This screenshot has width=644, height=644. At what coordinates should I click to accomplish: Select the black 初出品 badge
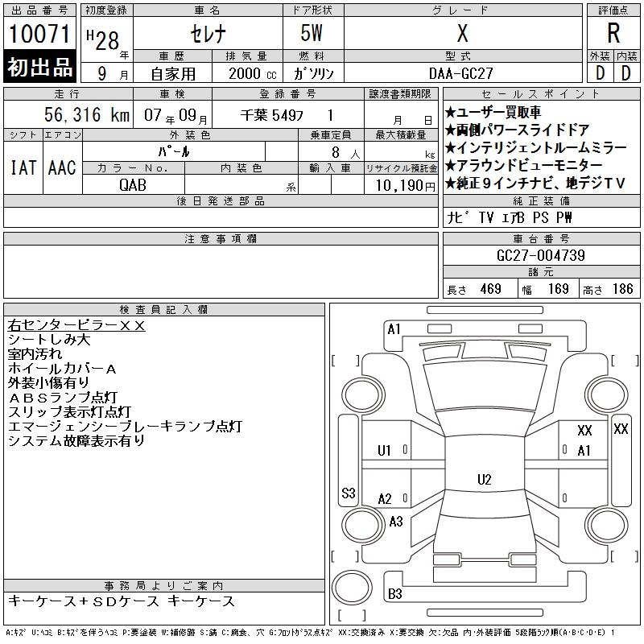[x=39, y=66]
